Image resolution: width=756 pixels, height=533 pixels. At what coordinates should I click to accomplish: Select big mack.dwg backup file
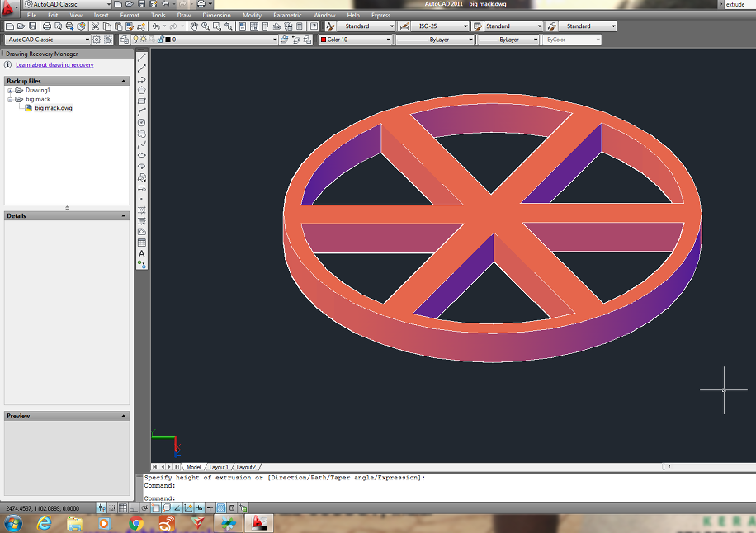click(x=54, y=108)
